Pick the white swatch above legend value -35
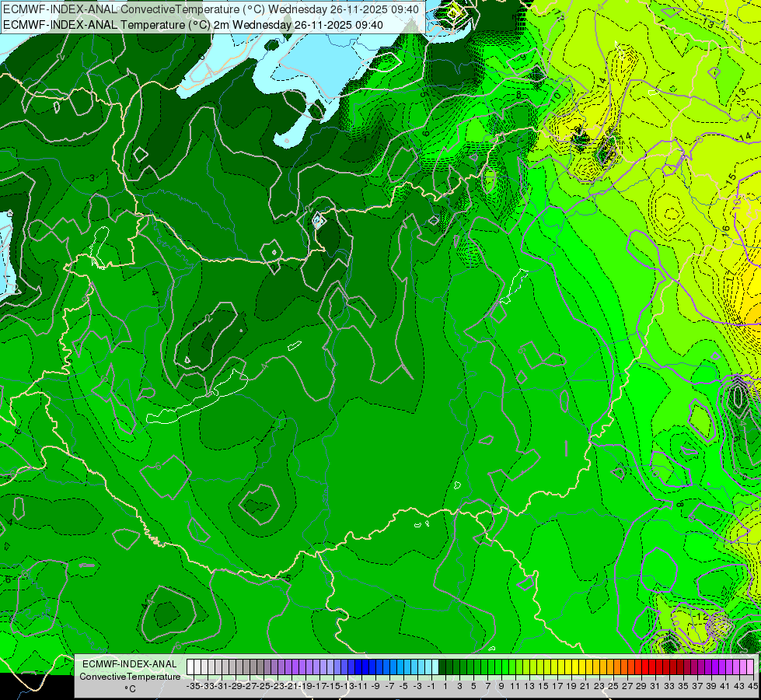 pyautogui.click(x=190, y=667)
